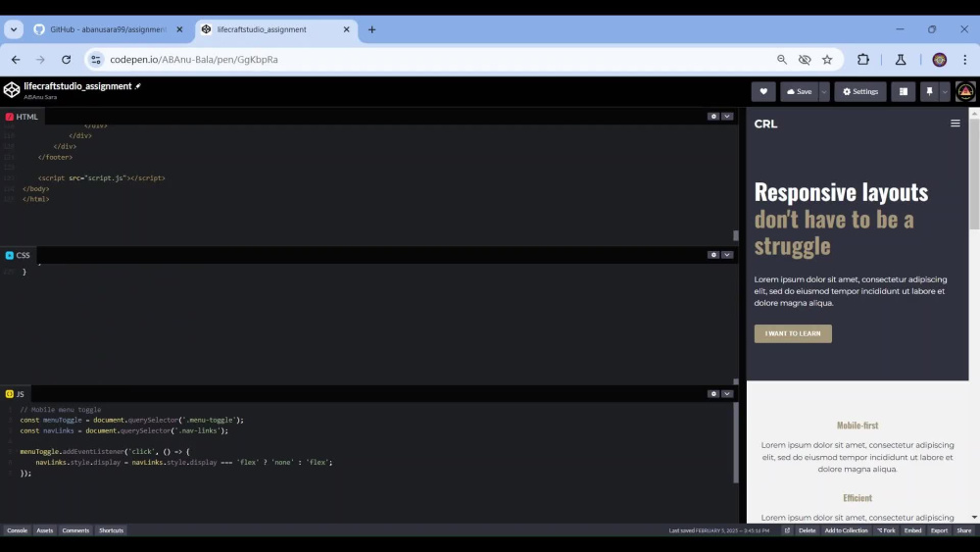Open the Embed option

912,530
